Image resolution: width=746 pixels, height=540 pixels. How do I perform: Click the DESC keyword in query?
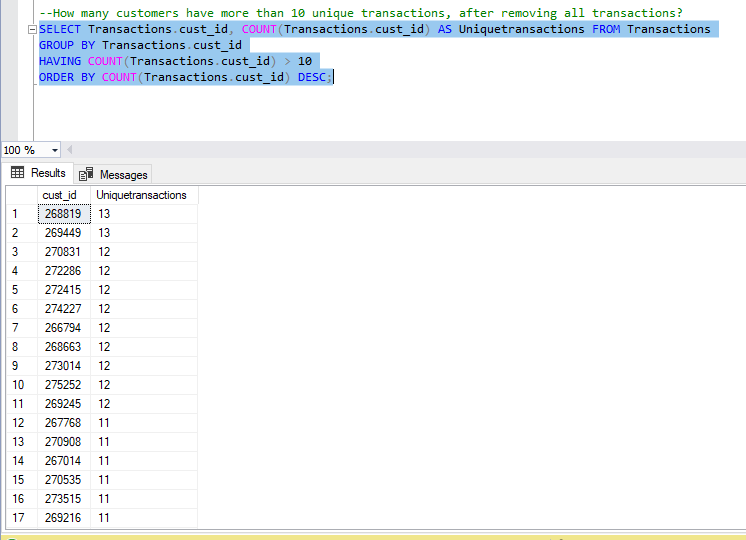pyautogui.click(x=312, y=78)
